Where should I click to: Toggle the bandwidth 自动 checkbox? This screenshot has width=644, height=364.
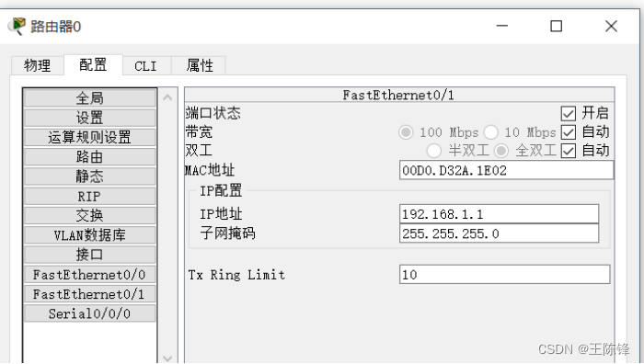point(568,132)
